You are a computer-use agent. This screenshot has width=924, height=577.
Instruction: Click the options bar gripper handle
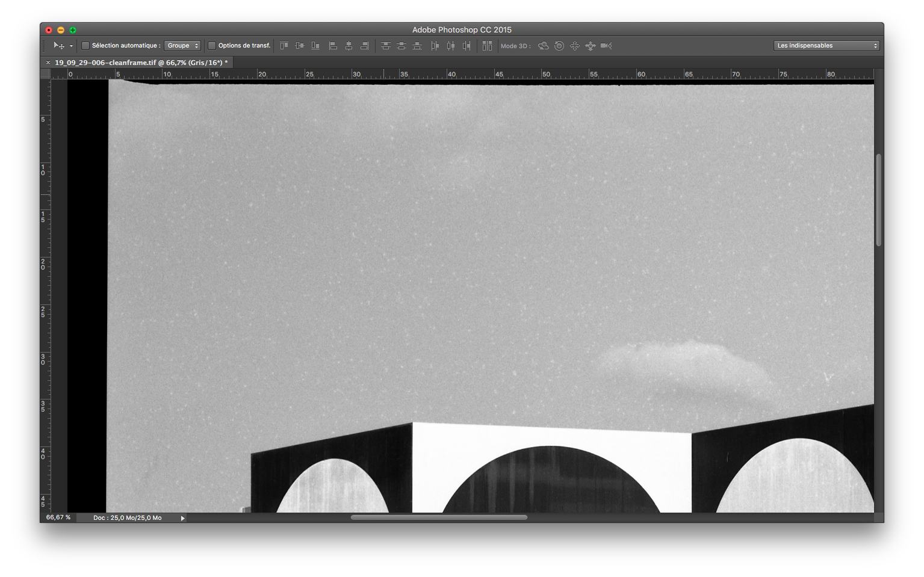point(44,46)
